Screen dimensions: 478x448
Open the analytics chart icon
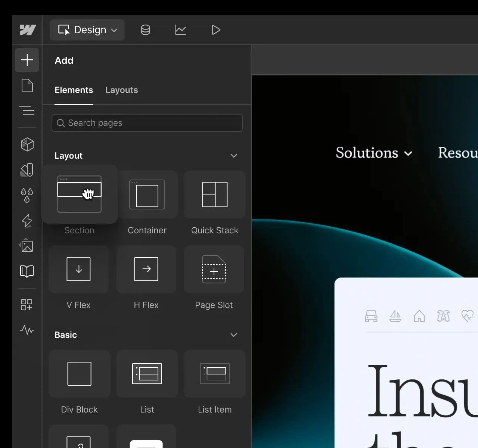coord(181,30)
